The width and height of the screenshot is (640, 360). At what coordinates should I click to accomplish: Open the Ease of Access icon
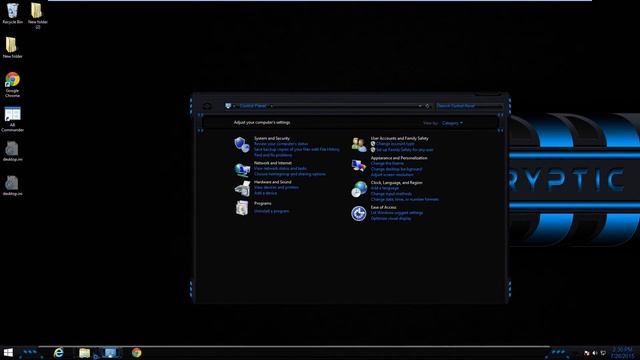pyautogui.click(x=359, y=213)
